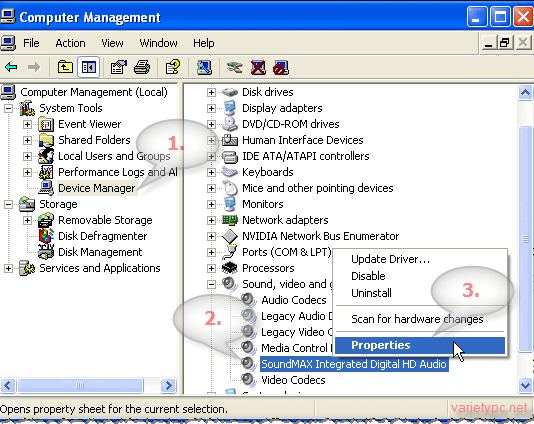Click Scan for hardware changes toolbar icon
The width and height of the screenshot is (534, 424).
point(204,67)
